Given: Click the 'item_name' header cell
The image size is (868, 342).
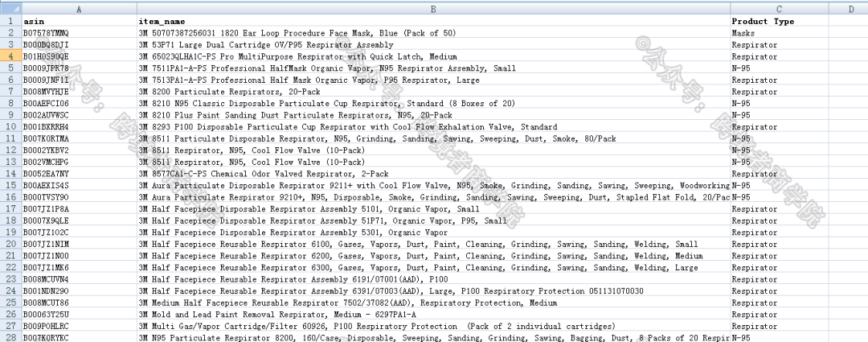Looking at the screenshot, I should pyautogui.click(x=433, y=21).
